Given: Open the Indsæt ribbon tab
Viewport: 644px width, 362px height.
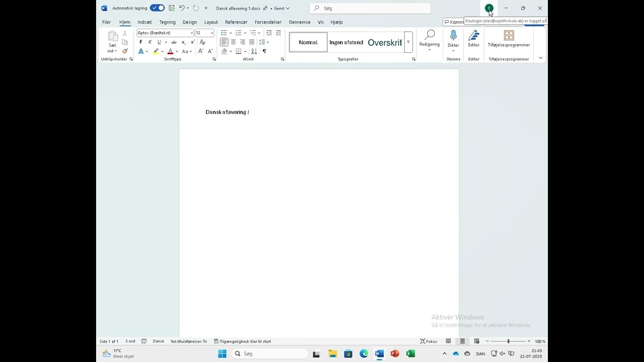Looking at the screenshot, I should click(x=144, y=22).
